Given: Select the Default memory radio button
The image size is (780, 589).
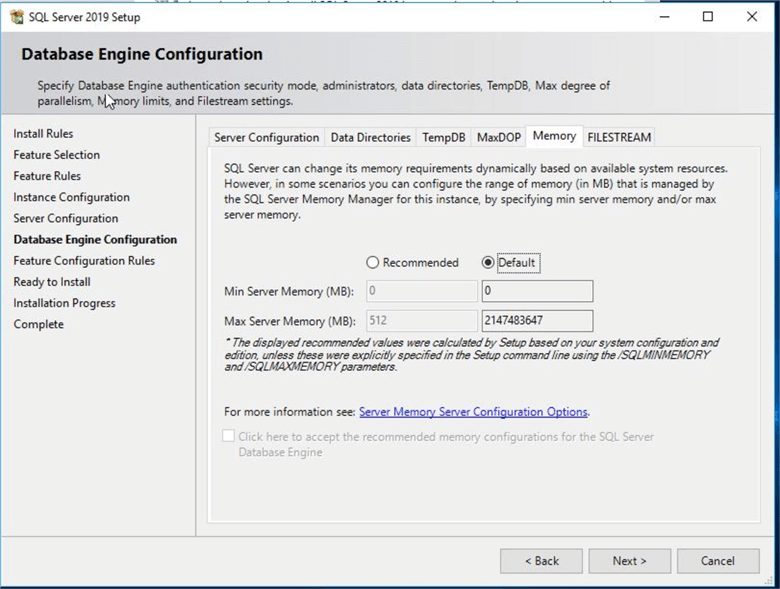Looking at the screenshot, I should tap(488, 263).
